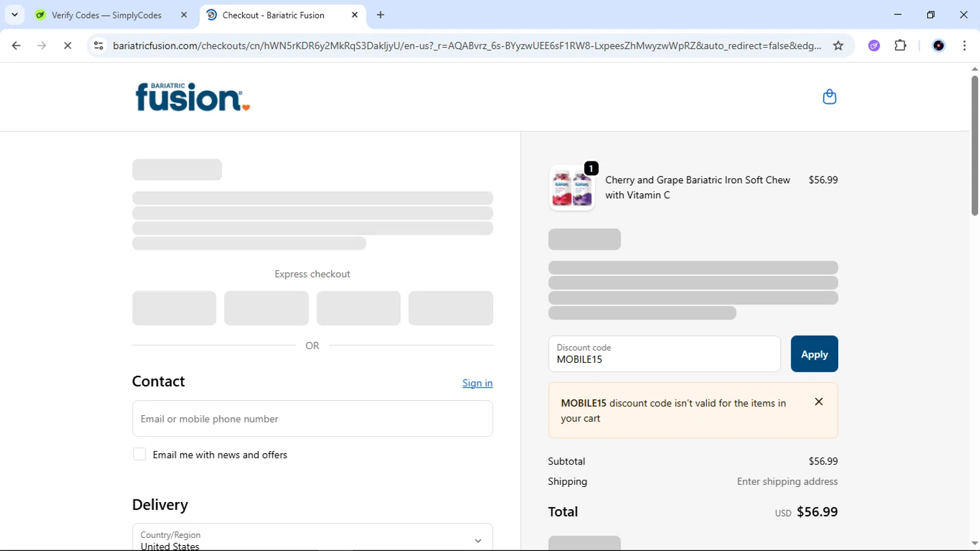The width and height of the screenshot is (980, 551).
Task: Toggle Email me with news and offers
Action: click(139, 454)
